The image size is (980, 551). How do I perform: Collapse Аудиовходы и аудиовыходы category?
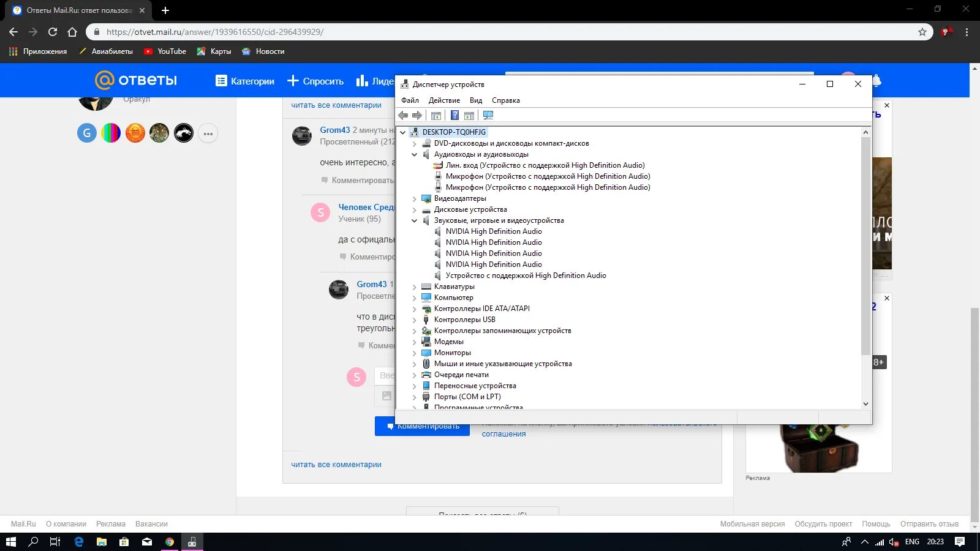[x=414, y=155]
